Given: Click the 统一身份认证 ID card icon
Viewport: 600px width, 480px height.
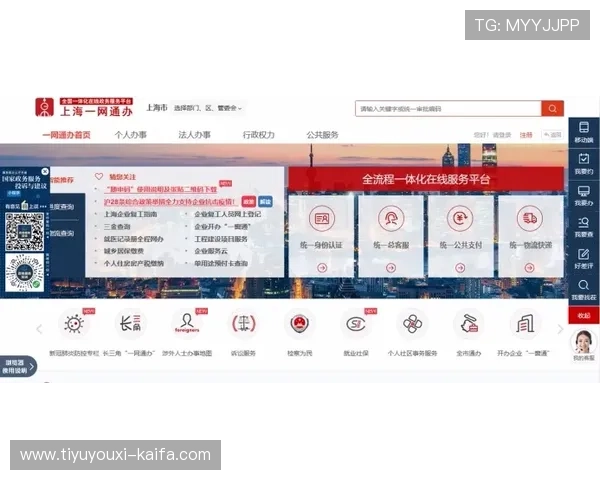Looking at the screenshot, I should (x=322, y=219).
